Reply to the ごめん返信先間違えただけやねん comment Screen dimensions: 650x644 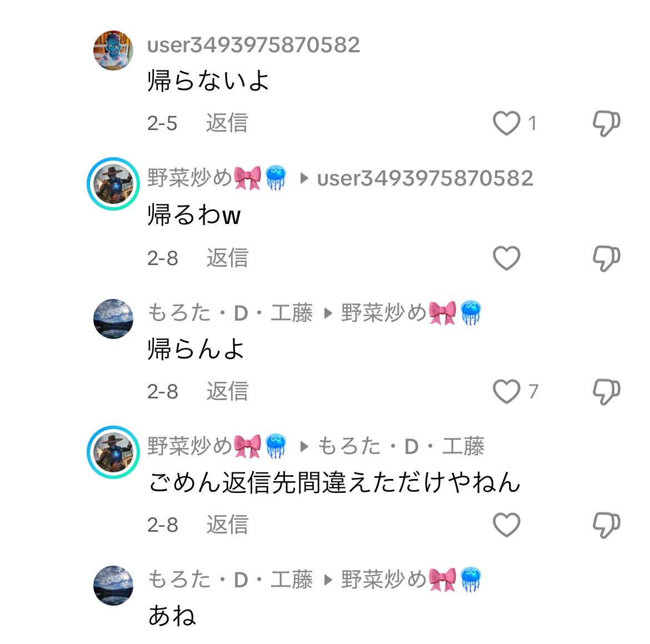228,525
